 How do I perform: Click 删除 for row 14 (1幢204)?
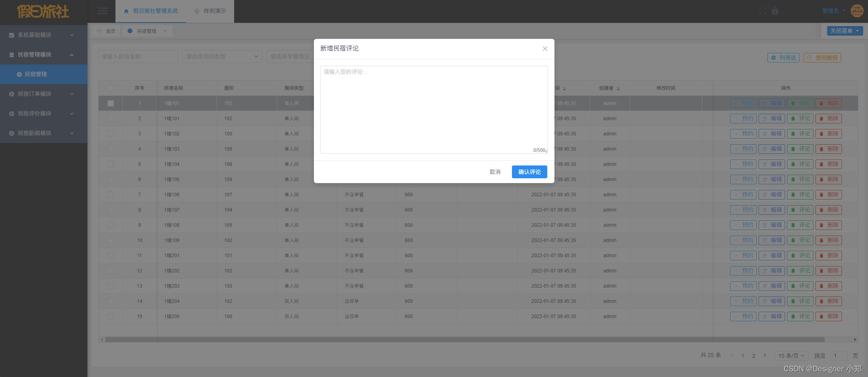click(829, 301)
